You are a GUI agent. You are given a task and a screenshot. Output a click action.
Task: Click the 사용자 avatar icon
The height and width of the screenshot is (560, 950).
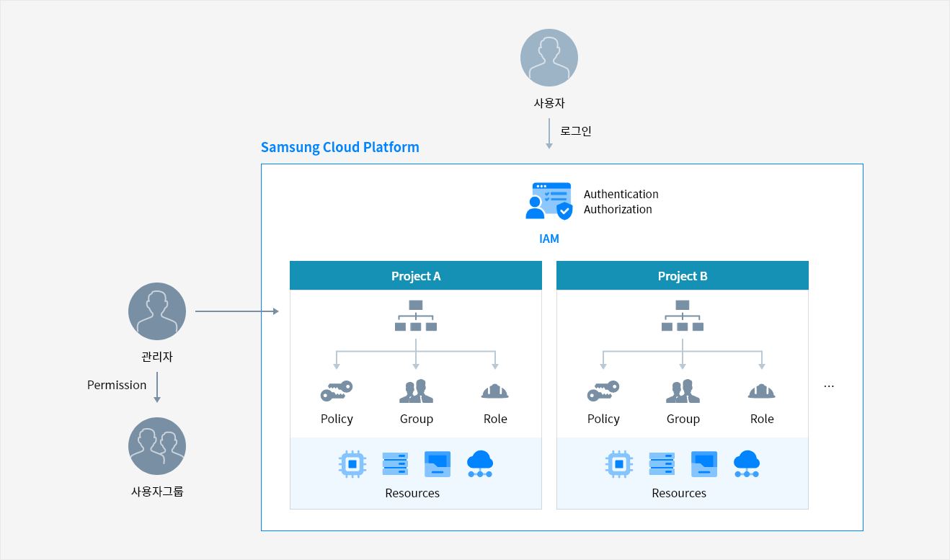coord(549,58)
